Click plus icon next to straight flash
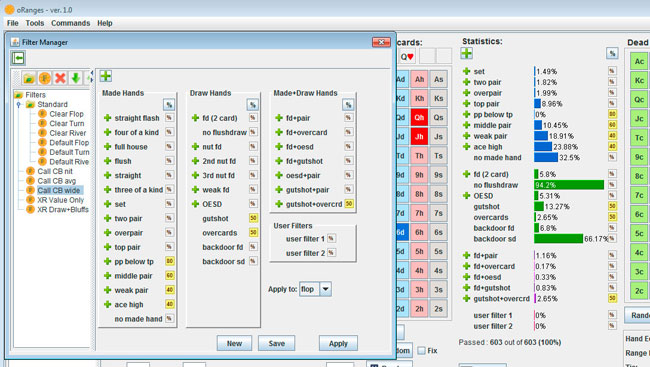This screenshot has width=650, height=367. coord(107,118)
